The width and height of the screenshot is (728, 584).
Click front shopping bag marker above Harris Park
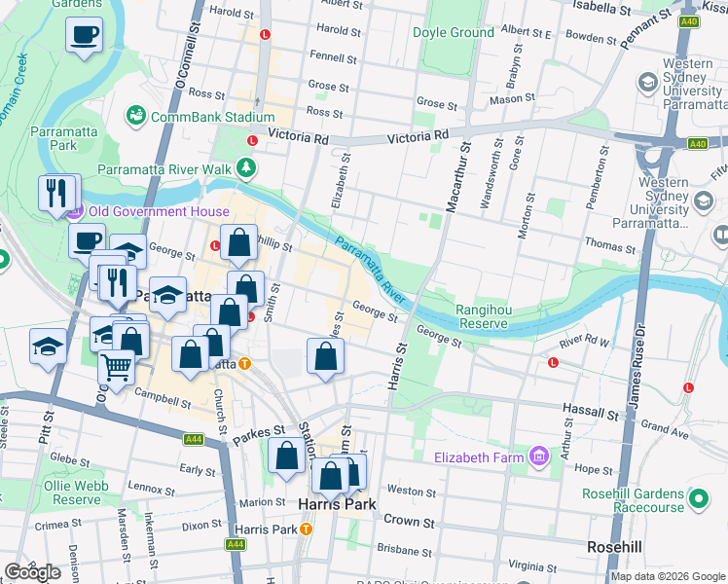point(331,477)
